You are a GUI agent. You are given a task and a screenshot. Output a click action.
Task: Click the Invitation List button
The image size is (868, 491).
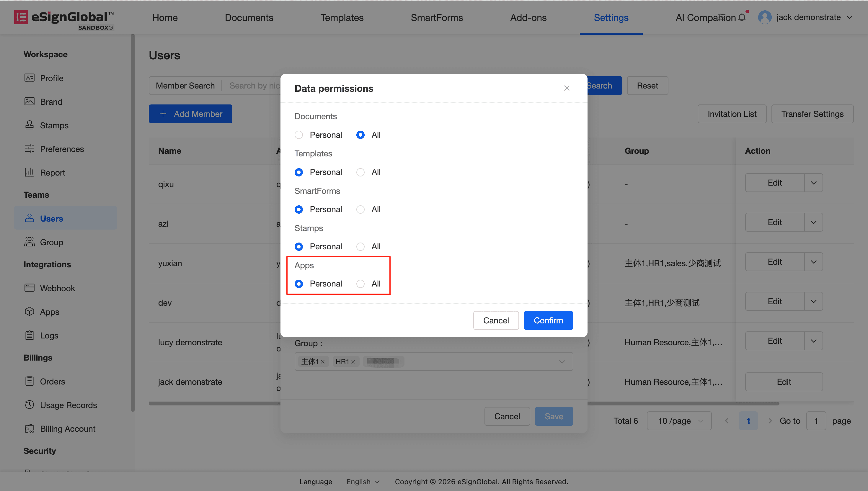click(x=732, y=114)
